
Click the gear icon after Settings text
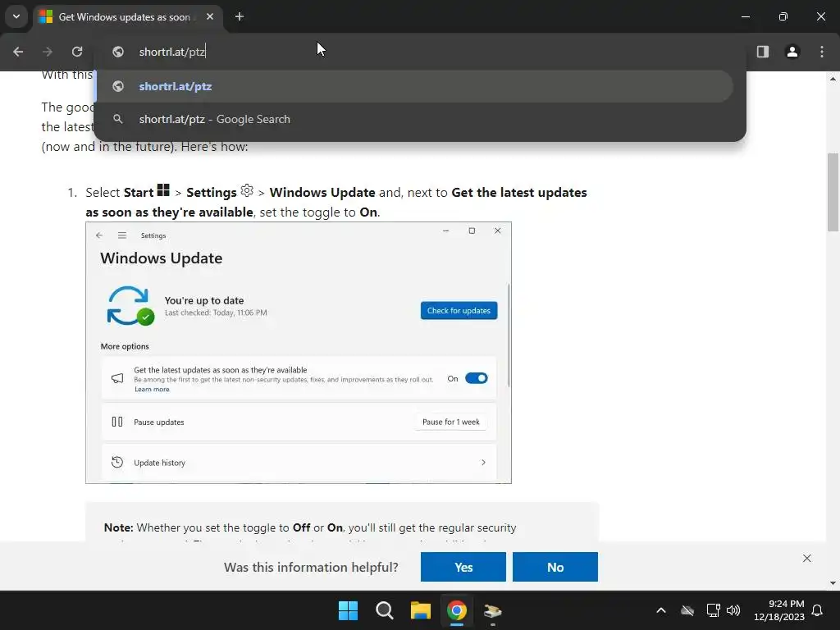click(x=247, y=190)
